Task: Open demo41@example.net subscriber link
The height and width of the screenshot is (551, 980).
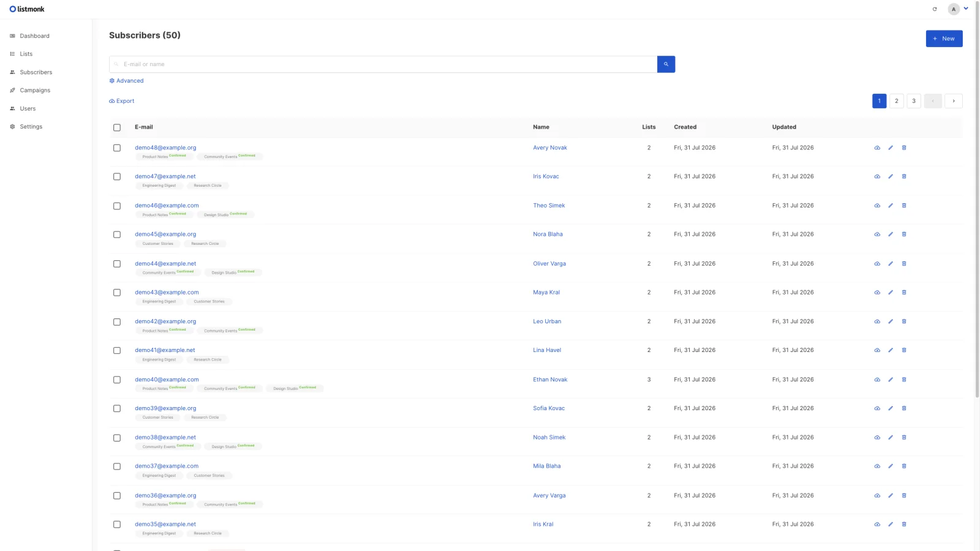Action: click(165, 350)
